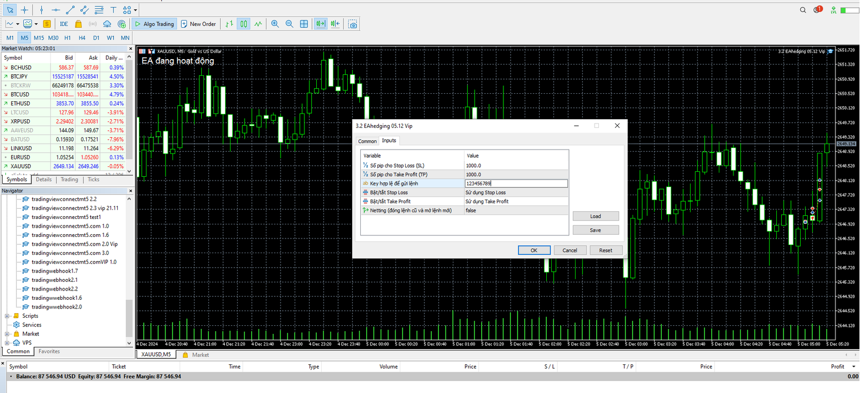Screen dimensions: 868x393
Task: Select BTCUSD row in Market Watch
Action: tap(63, 94)
